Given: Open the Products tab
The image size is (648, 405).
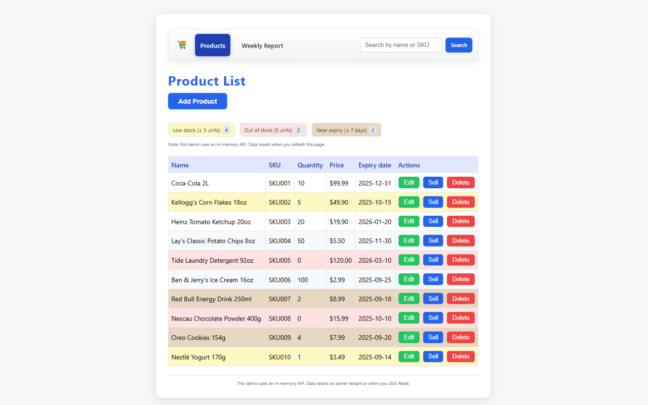Looking at the screenshot, I should [x=212, y=45].
